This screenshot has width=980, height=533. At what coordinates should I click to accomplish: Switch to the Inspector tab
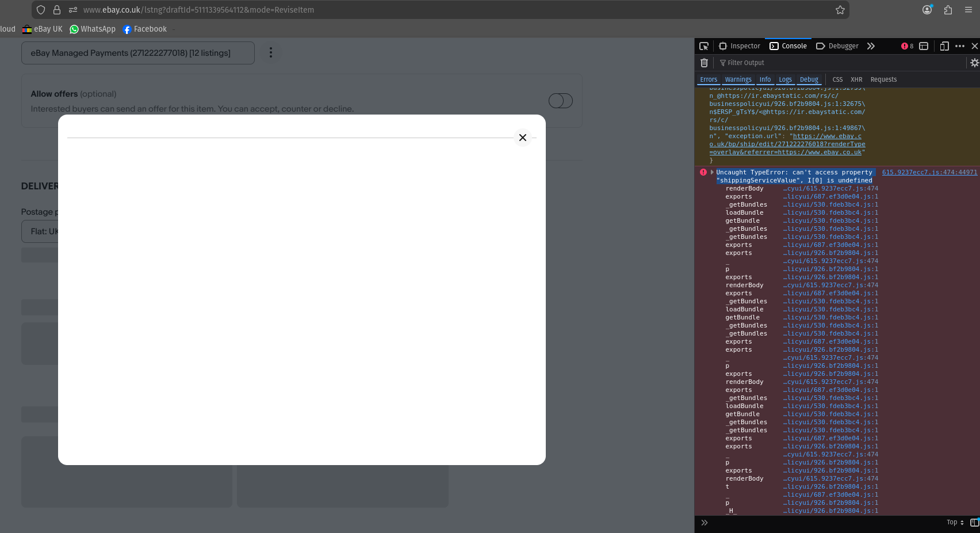click(x=740, y=46)
